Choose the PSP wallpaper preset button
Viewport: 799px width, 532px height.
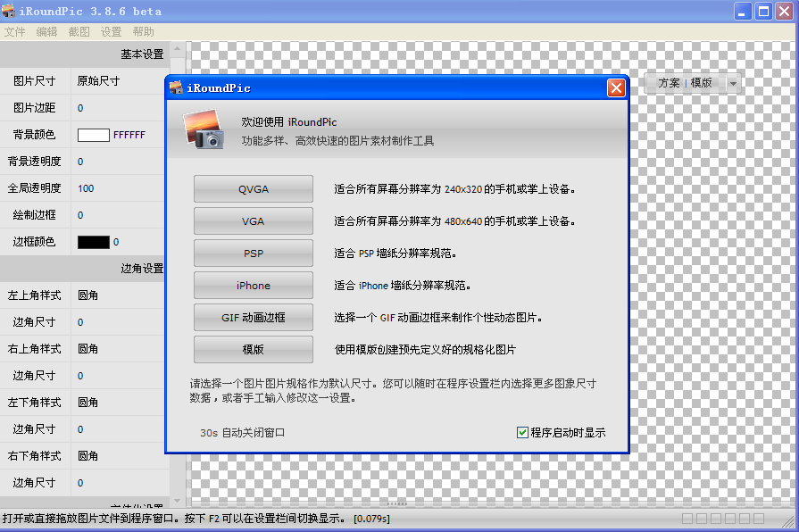coord(254,254)
